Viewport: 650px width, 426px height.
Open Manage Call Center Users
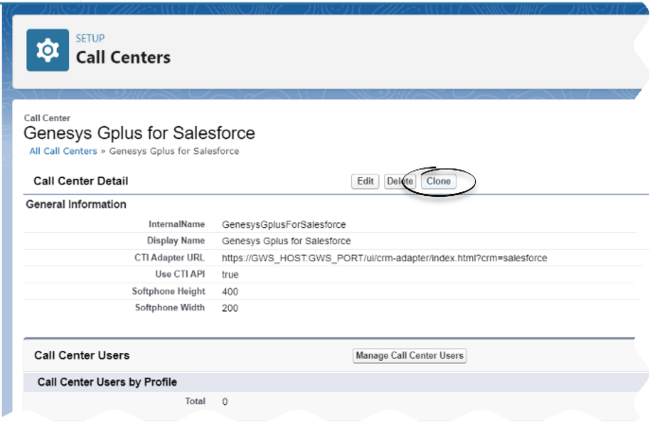(410, 355)
